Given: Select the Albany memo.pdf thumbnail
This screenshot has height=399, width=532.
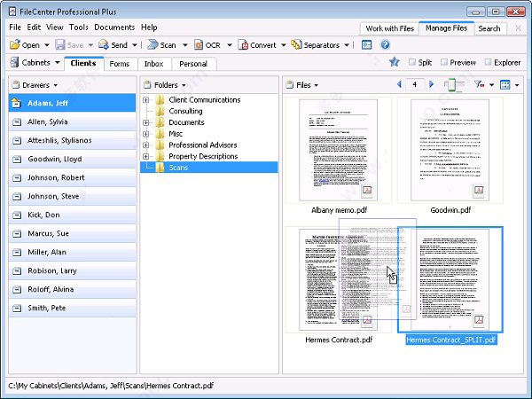Looking at the screenshot, I should tap(339, 148).
